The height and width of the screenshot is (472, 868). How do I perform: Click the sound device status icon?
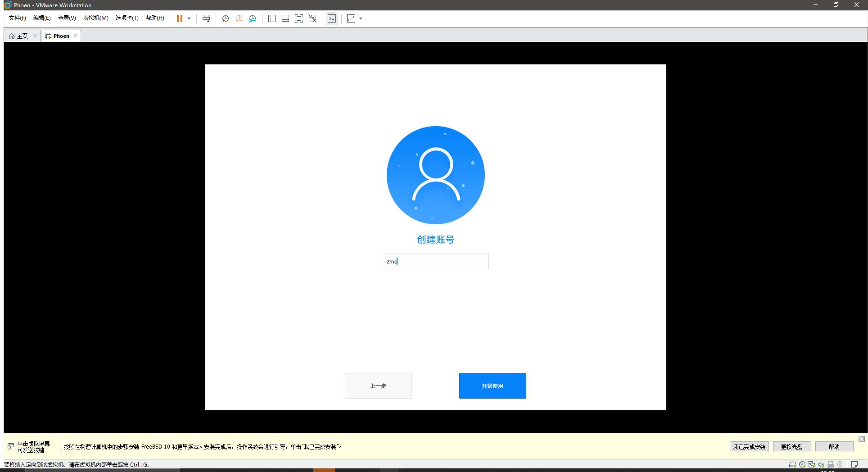coord(821,464)
